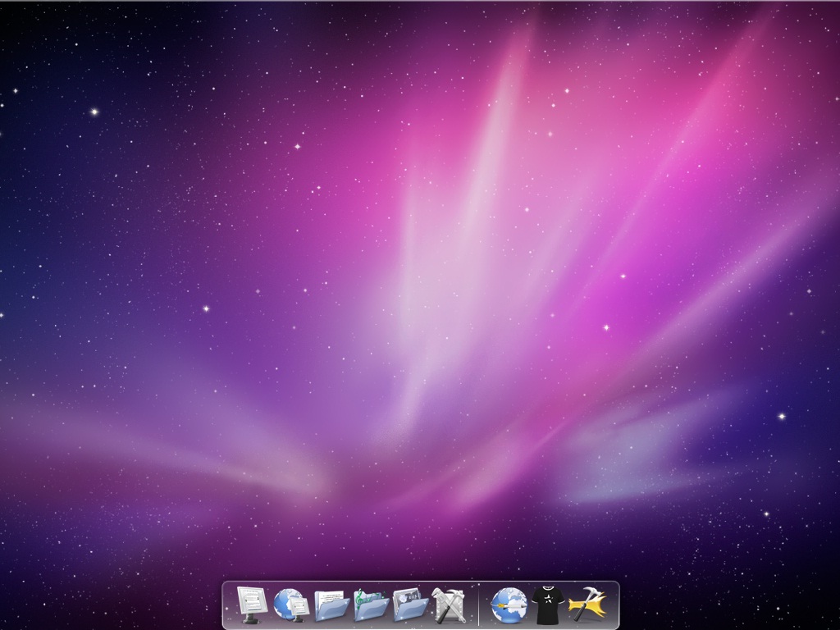
Task: Launch the globe web browser icon
Action: tap(509, 605)
